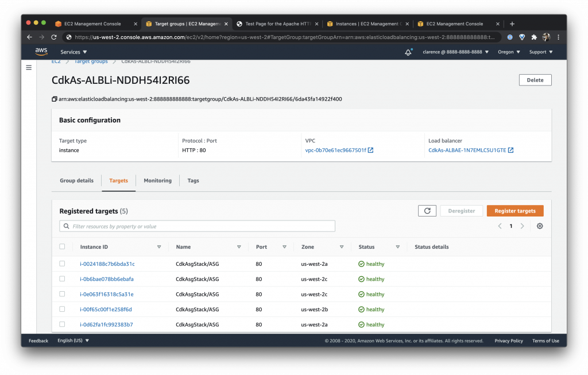Screen dimensions: 588x375
Task: Sort by Instance ID column arrow
Action: 159,247
